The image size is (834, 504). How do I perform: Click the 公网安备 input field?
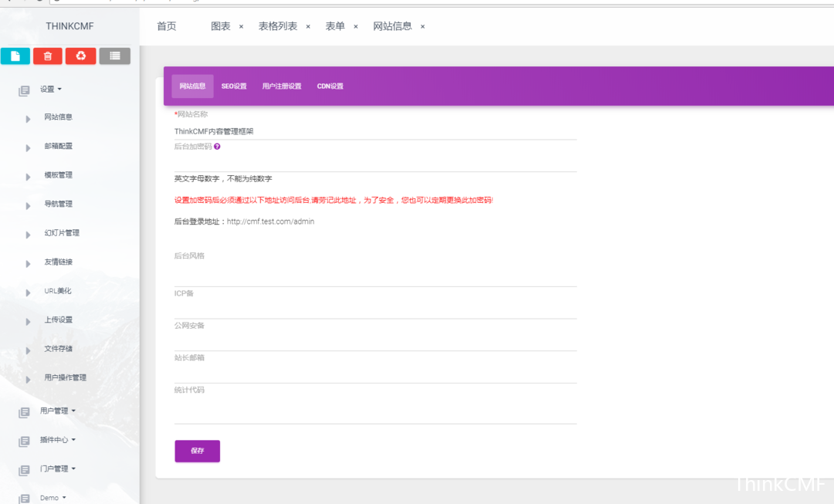(375, 341)
